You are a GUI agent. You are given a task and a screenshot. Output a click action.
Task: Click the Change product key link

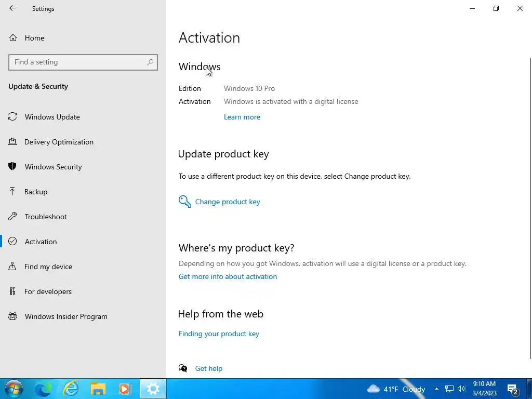click(x=228, y=202)
